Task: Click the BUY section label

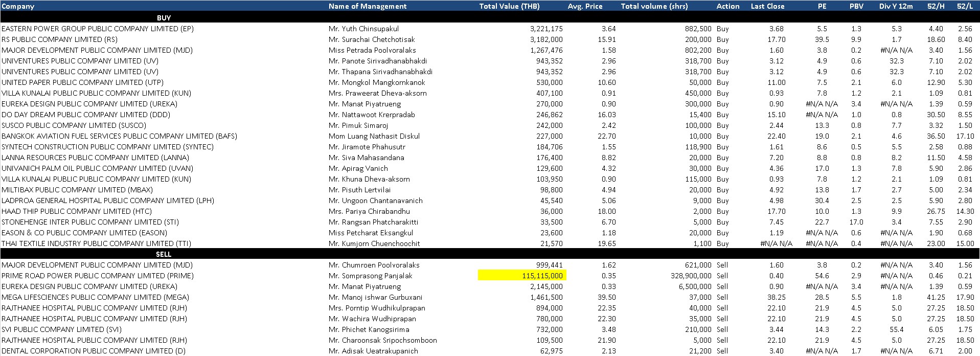Action: (164, 17)
